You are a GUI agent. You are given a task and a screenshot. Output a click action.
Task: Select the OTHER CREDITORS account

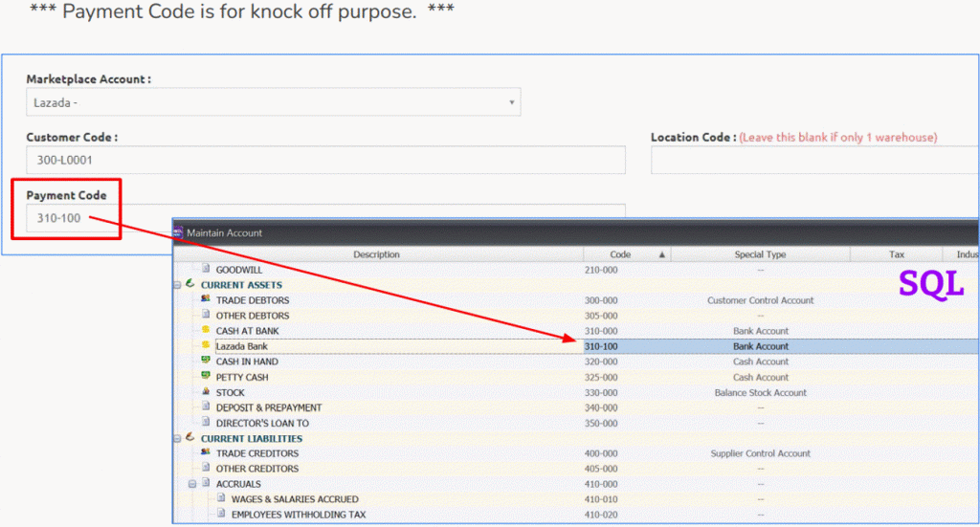[x=256, y=469]
